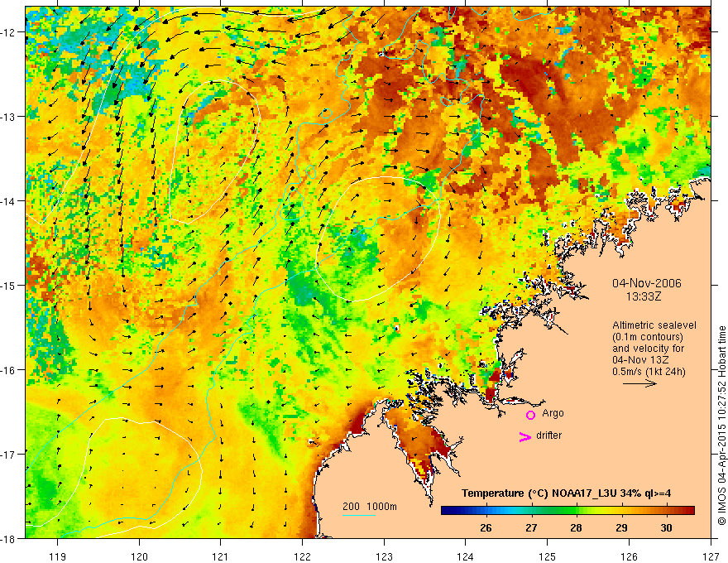Click longitude axis label 121
The width and height of the screenshot is (728, 563).
[x=221, y=556]
